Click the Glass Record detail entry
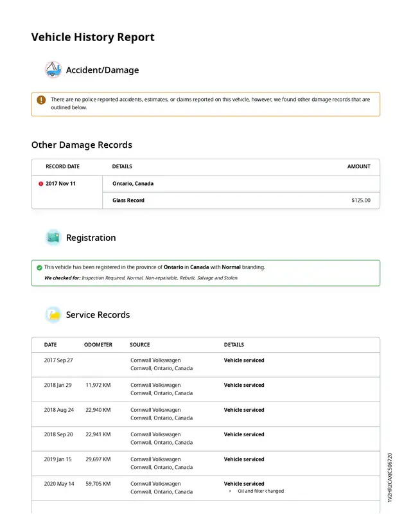Screen dimensions: 411x532 pos(128,200)
